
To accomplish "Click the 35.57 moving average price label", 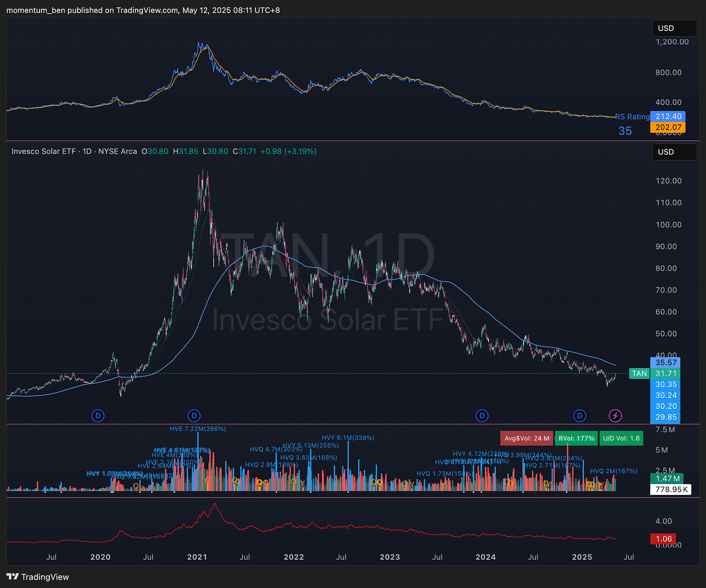I will [x=666, y=362].
